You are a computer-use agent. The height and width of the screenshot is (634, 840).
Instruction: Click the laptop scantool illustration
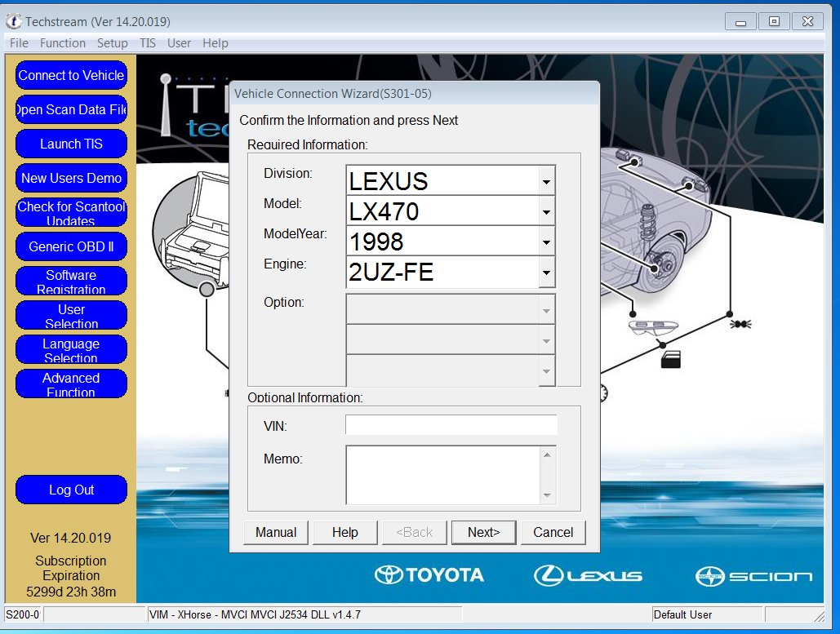(192, 233)
